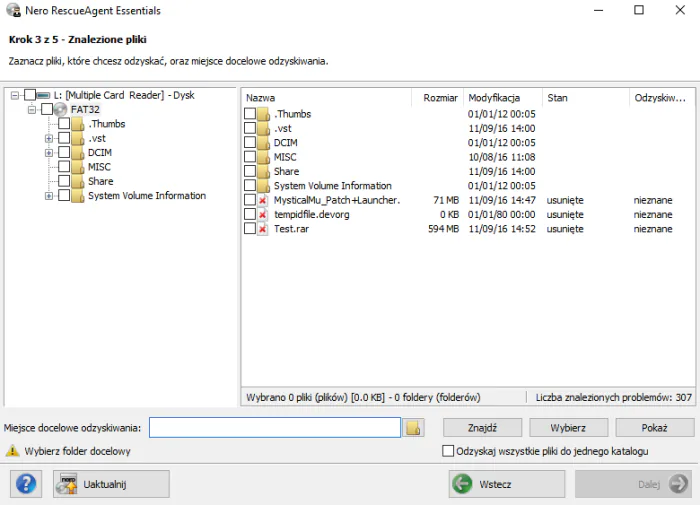The width and height of the screenshot is (700, 505).
Task: Click the Znajdź button
Action: 482,428
